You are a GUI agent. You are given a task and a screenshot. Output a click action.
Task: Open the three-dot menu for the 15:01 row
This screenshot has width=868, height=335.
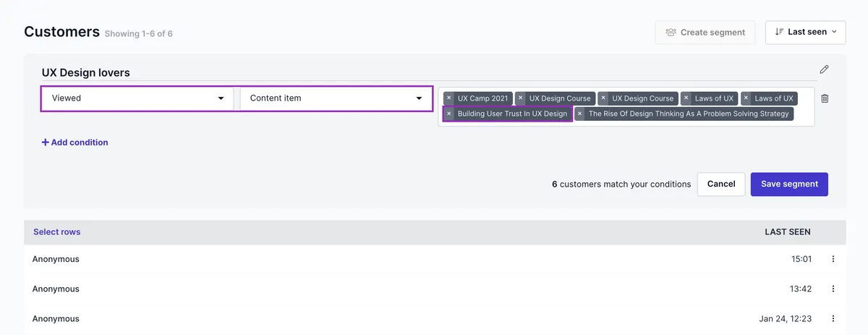[833, 259]
